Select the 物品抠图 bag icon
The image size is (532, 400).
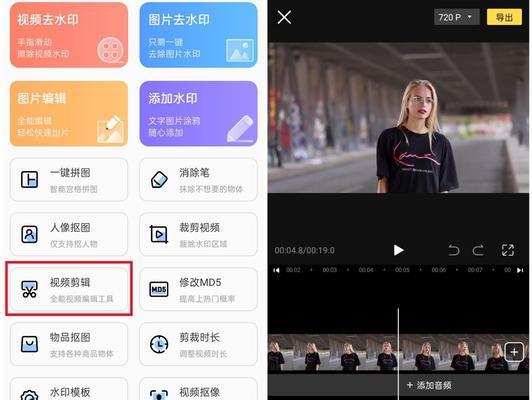(x=30, y=344)
